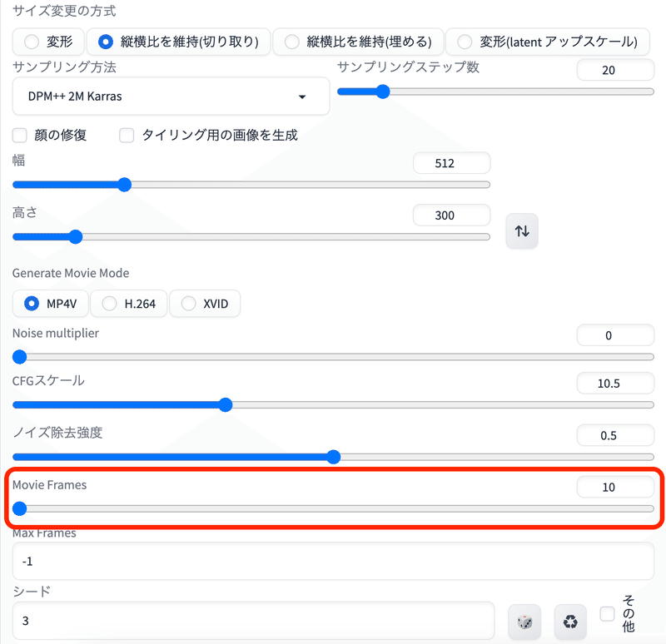The width and height of the screenshot is (666, 644).
Task: Click the CFGスケール slider handle
Action: click(x=226, y=404)
